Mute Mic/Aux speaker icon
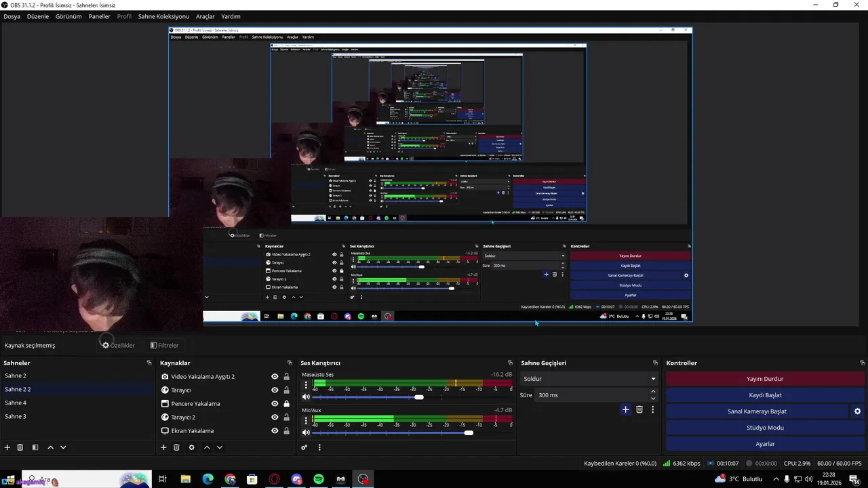This screenshot has width=868, height=488. click(x=306, y=432)
